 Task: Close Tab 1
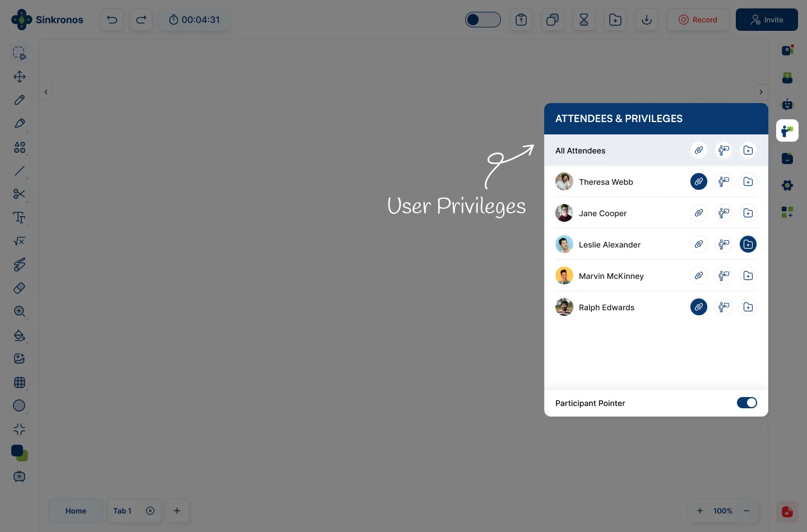coord(150,511)
